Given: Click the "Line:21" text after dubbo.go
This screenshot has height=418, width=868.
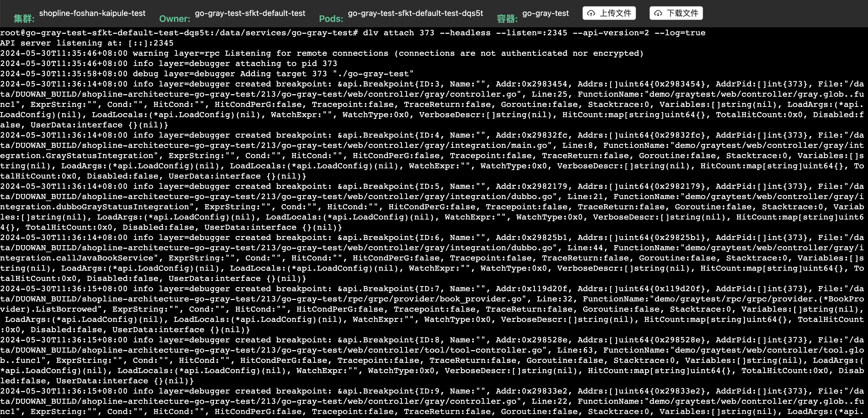Looking at the screenshot, I should click(586, 197).
